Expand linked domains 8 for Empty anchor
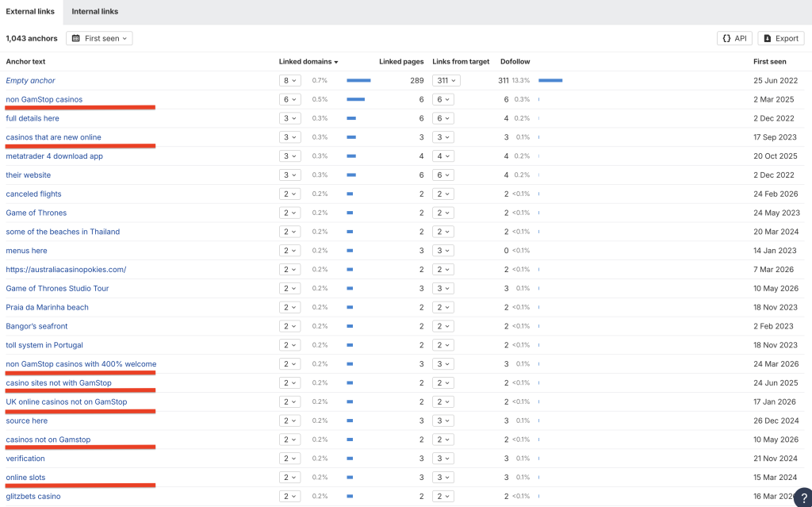 point(290,80)
